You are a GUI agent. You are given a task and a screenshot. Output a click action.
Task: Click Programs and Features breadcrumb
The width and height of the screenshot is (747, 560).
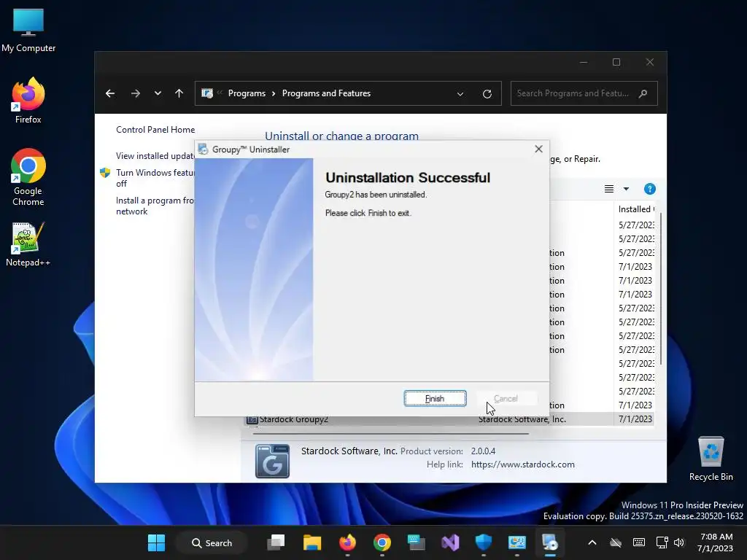(326, 93)
